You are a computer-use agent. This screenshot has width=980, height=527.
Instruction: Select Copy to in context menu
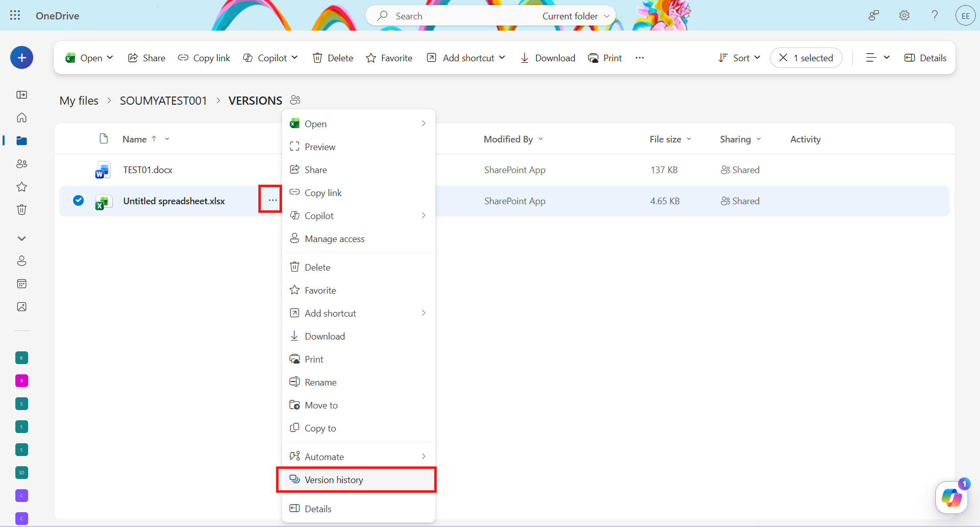pos(358,428)
